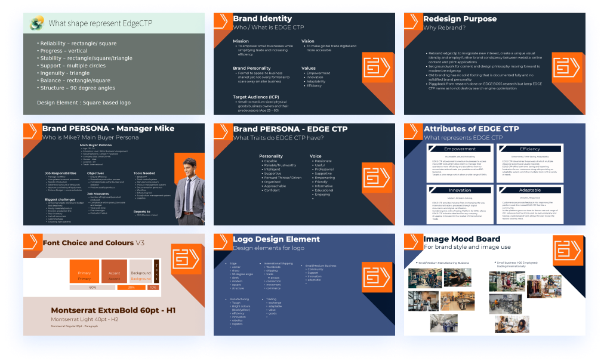
Task: Click the 'Progress – vertical' bullet
Action: pos(63,51)
